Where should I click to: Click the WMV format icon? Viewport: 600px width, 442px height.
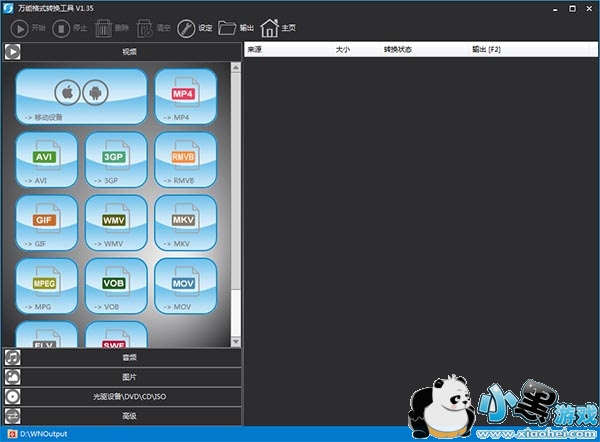coord(116,223)
